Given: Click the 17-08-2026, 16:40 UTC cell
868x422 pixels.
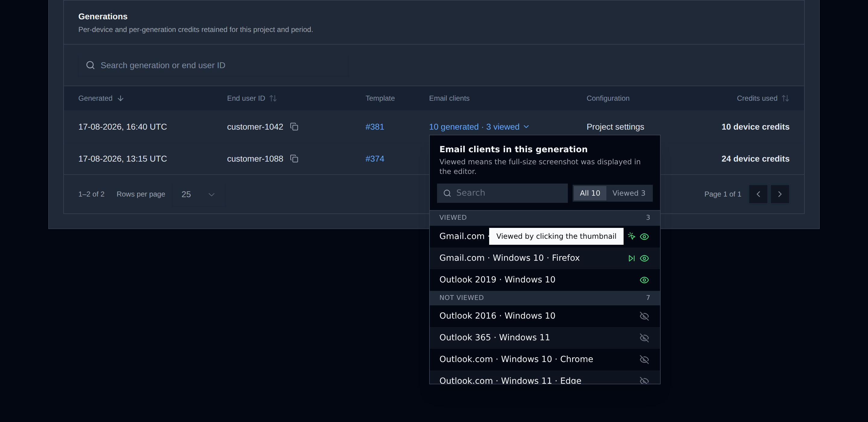Looking at the screenshot, I should (x=123, y=127).
